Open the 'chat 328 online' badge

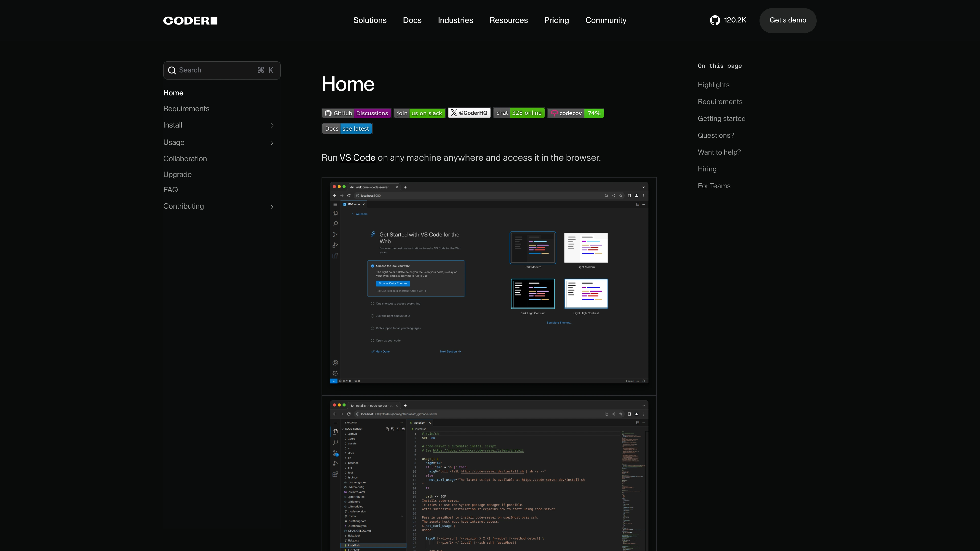[519, 113]
